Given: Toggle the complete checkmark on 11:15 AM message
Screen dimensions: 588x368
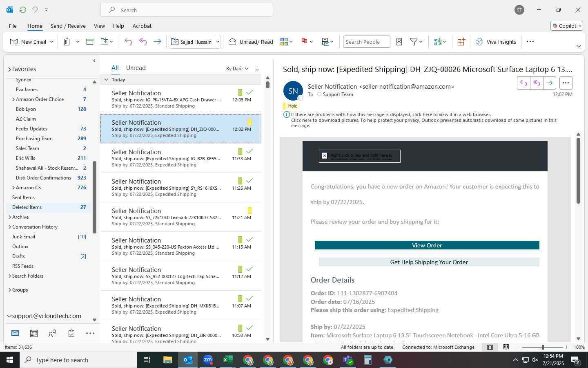Looking at the screenshot, I should pos(249,240).
